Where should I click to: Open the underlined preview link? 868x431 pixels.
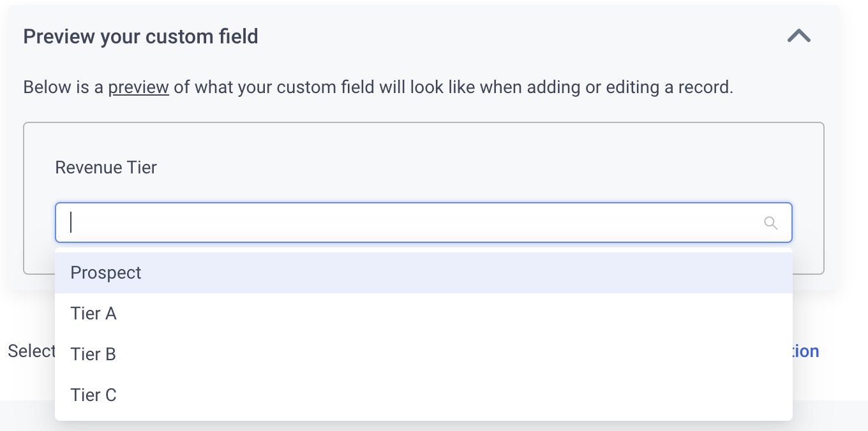138,87
